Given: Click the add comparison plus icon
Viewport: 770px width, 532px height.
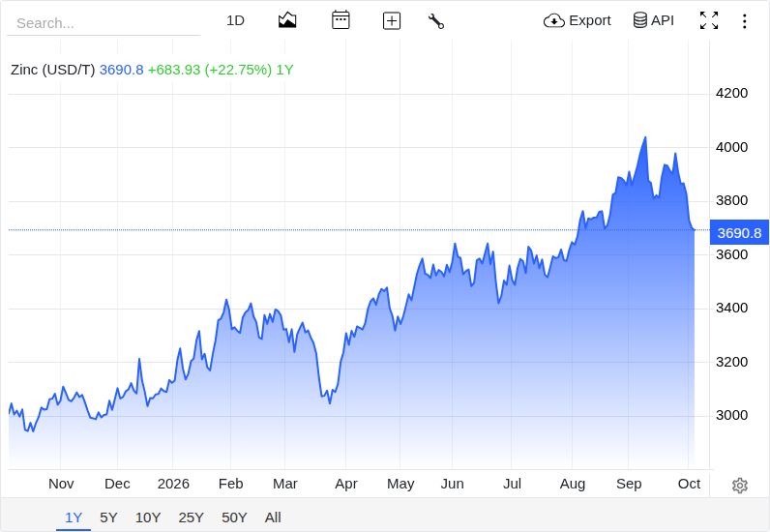Looking at the screenshot, I should coord(392,21).
